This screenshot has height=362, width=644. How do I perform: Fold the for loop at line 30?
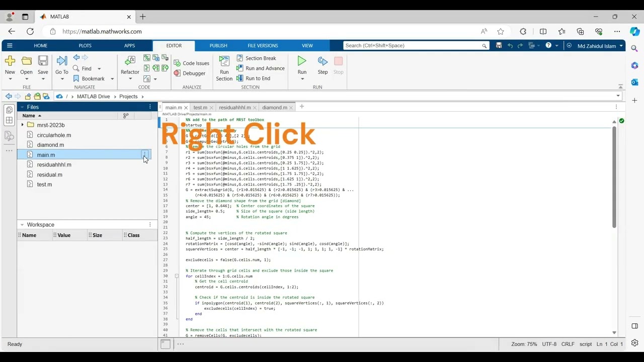pos(177,276)
